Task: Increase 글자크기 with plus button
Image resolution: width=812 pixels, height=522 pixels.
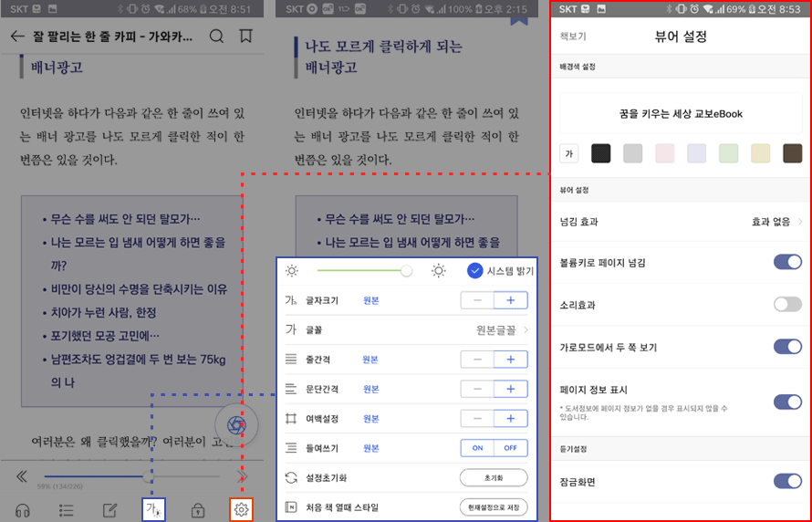Action: [511, 300]
